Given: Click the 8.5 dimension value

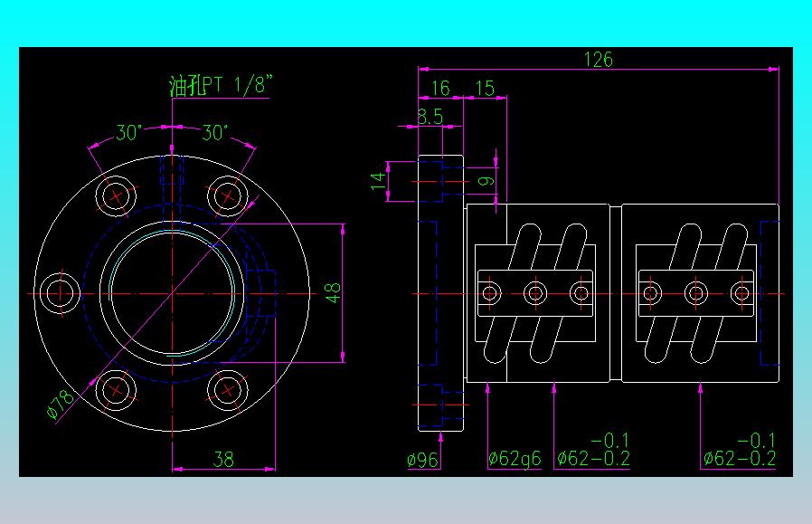Looking at the screenshot, I should click(x=430, y=117).
